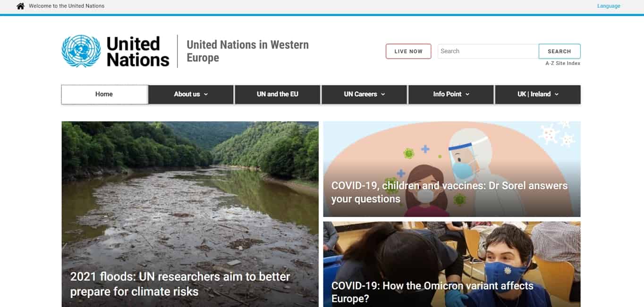Screen dimensions: 644x307
Task: Expand the UN Careers chevron arrow
Action: point(383,94)
